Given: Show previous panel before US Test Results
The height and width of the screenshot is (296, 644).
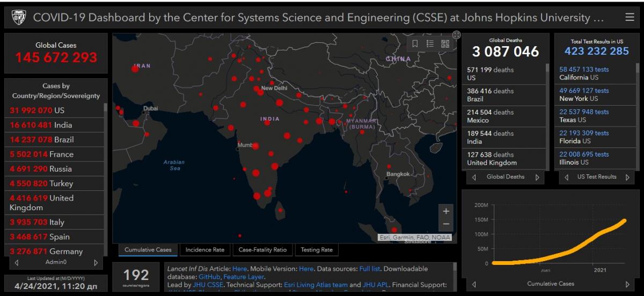Looking at the screenshot, I should 566,177.
